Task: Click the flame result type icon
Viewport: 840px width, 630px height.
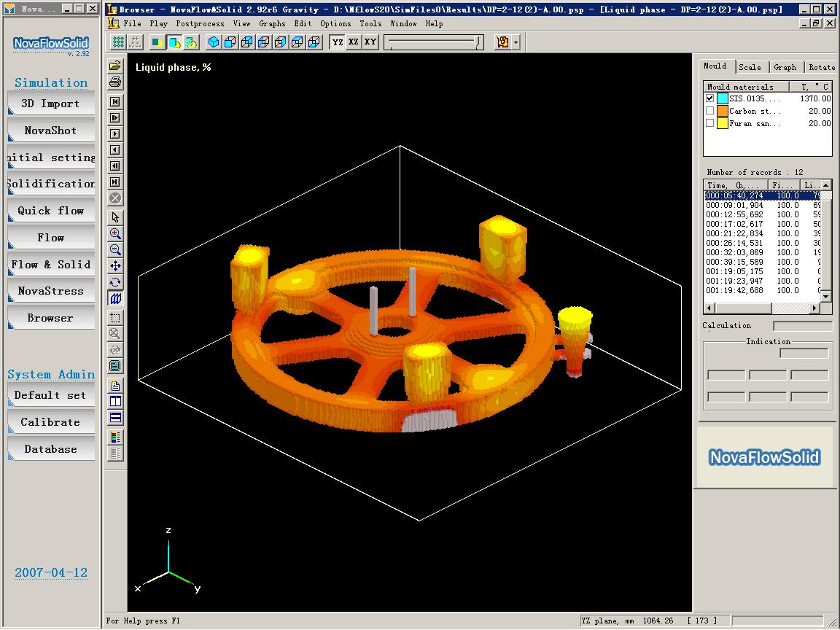Action: tap(502, 42)
